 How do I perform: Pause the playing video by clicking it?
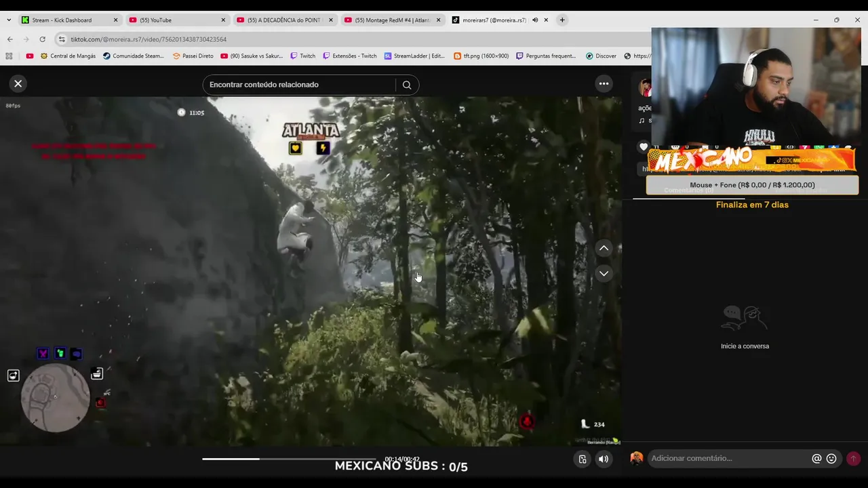pyautogui.click(x=311, y=271)
